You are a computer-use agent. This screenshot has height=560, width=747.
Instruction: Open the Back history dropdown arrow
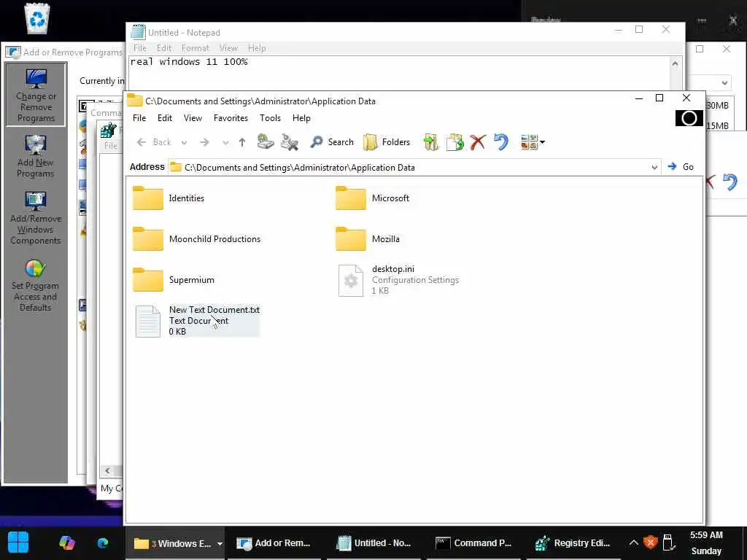(184, 142)
